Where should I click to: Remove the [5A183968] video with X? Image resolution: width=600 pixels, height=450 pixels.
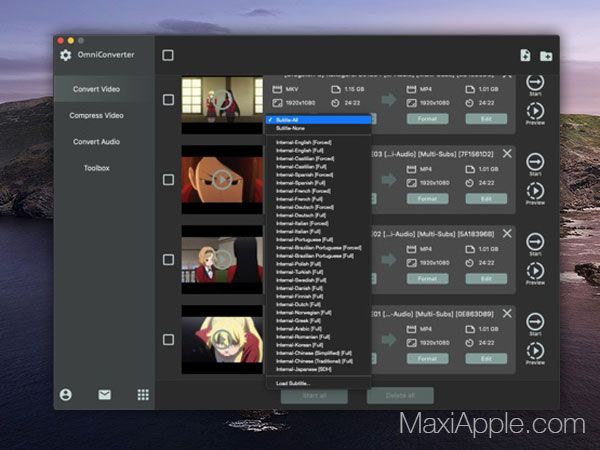point(507,233)
